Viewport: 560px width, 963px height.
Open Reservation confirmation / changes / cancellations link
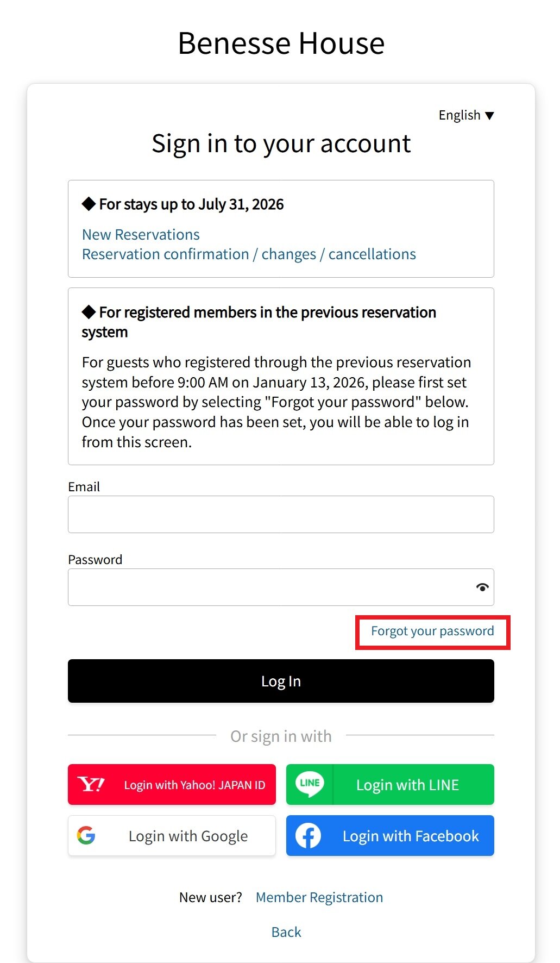click(x=249, y=254)
